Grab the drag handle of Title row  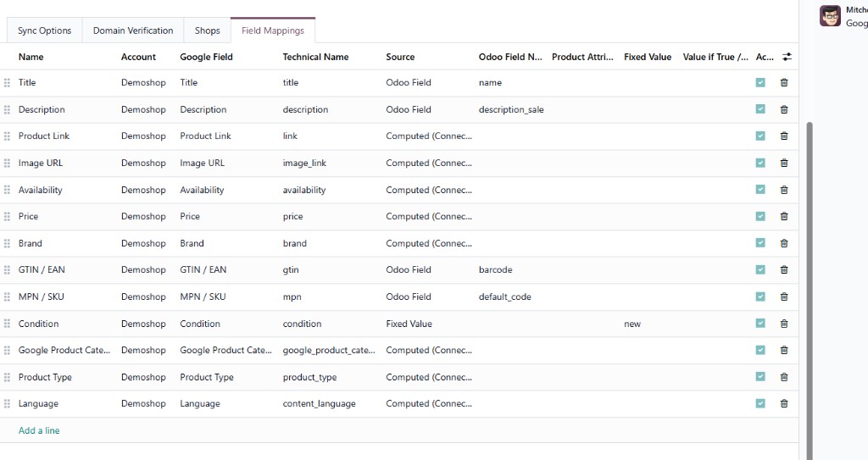pos(7,82)
